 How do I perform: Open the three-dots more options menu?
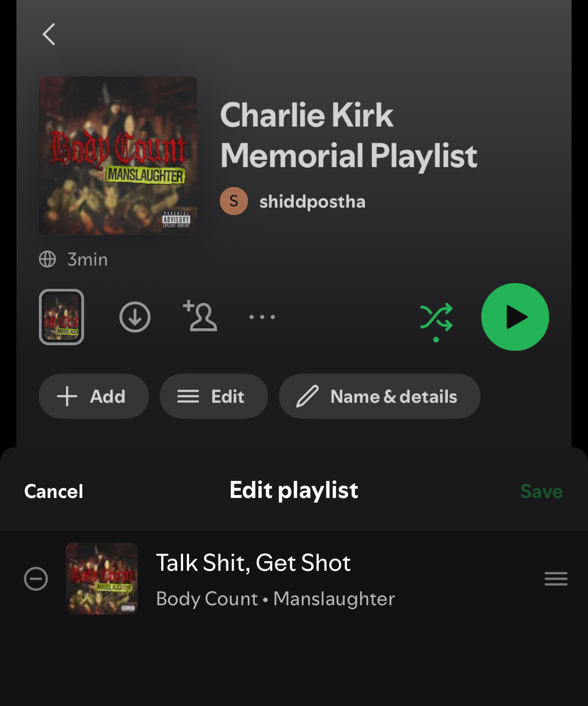[x=262, y=317]
